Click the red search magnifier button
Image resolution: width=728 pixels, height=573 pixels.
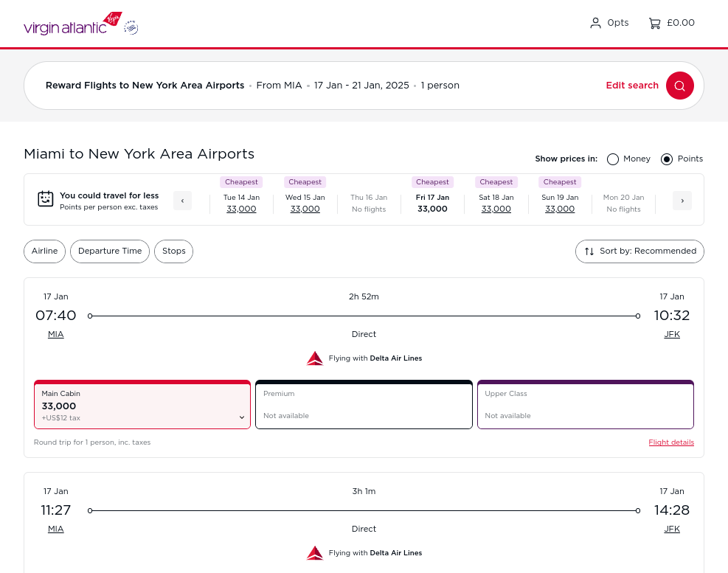point(680,86)
